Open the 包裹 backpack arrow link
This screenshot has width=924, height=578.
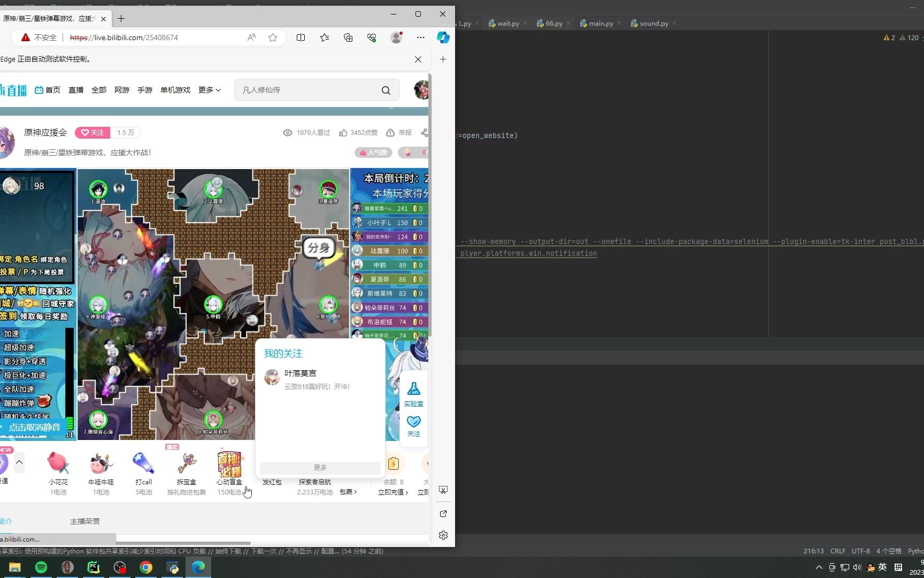tap(348, 492)
